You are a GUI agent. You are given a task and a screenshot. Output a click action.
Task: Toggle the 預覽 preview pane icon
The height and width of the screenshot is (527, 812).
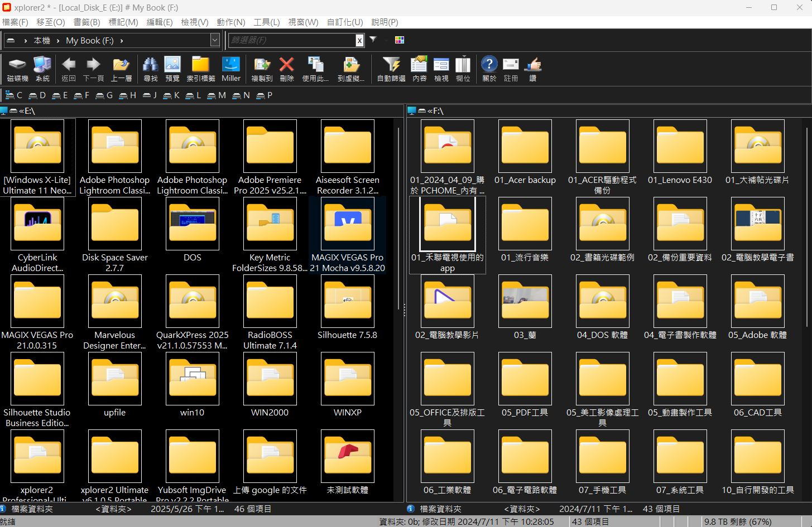click(x=172, y=69)
